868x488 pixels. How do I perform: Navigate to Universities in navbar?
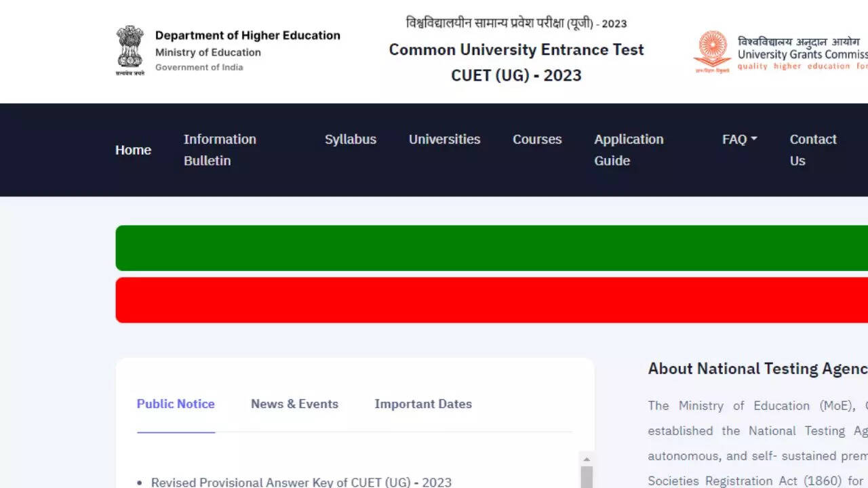click(444, 139)
